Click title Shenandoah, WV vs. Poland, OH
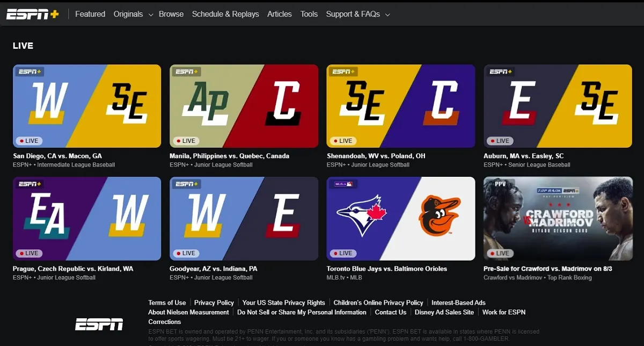 pyautogui.click(x=376, y=156)
